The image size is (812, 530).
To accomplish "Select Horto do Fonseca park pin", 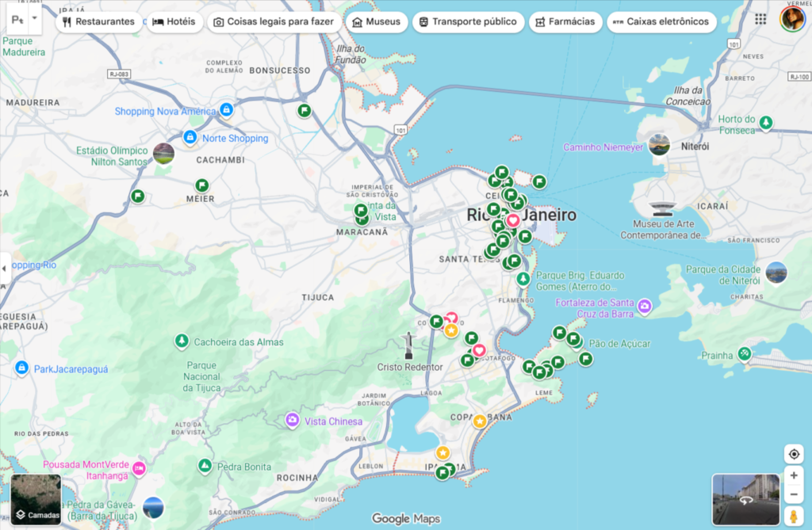I will [766, 123].
